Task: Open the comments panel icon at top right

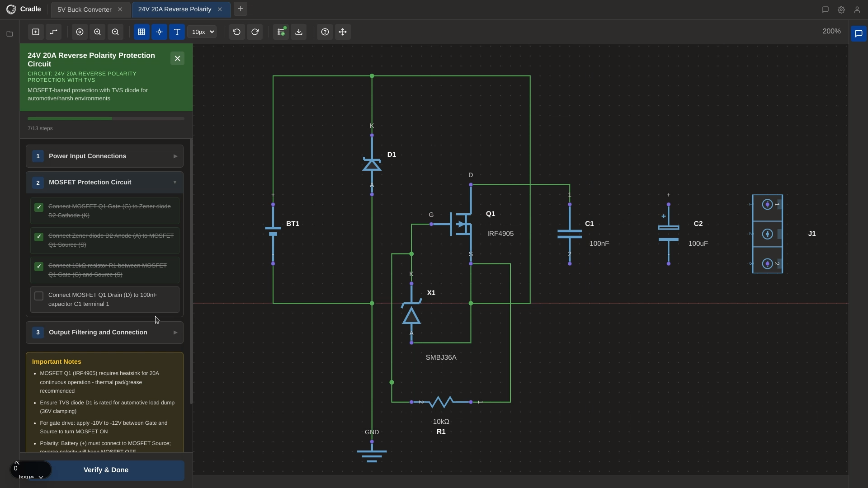Action: (825, 9)
